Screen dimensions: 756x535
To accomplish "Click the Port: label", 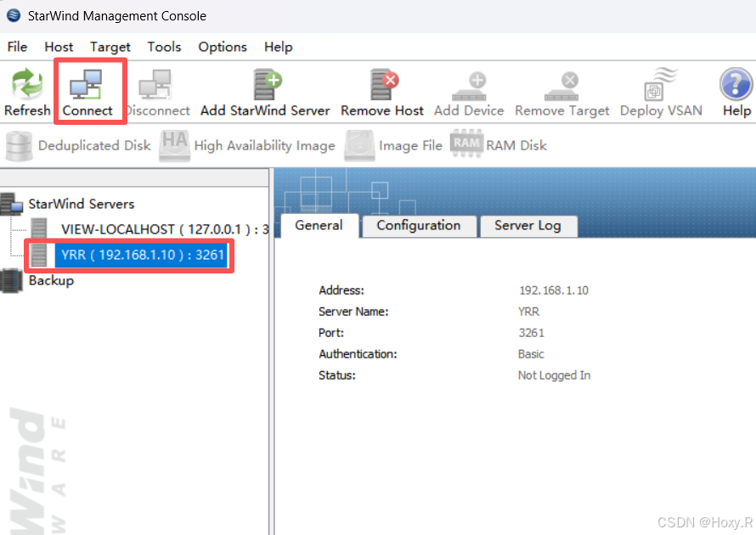I will (331, 333).
